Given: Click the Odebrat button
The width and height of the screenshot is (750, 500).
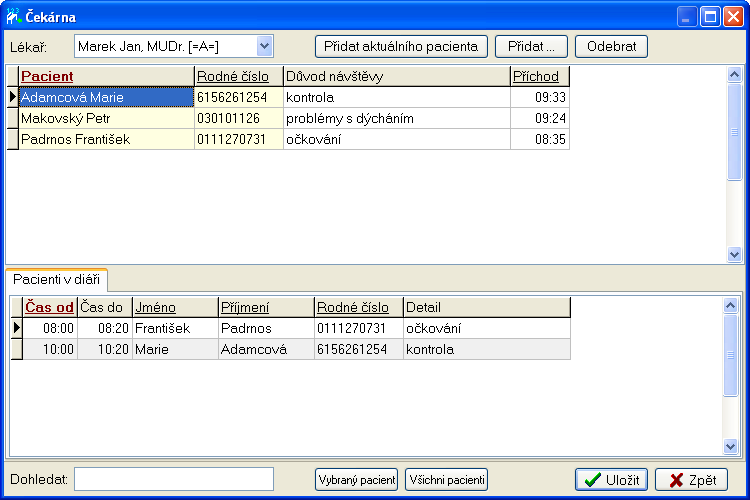Looking at the screenshot, I should [611, 47].
